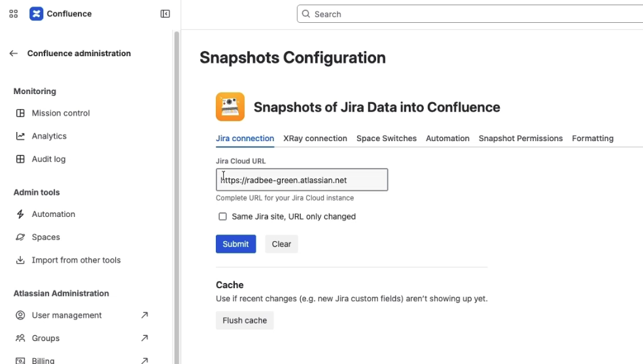Open Spaces admin page

(46, 237)
